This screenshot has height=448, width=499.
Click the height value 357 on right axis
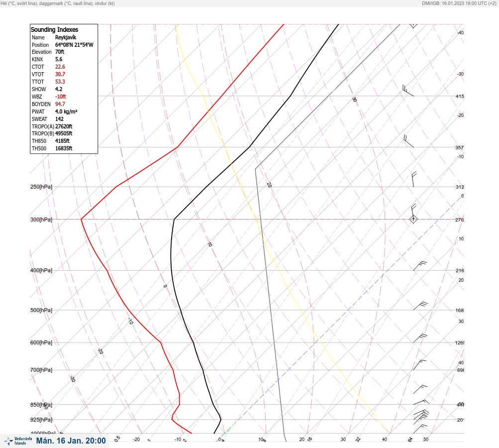460,147
